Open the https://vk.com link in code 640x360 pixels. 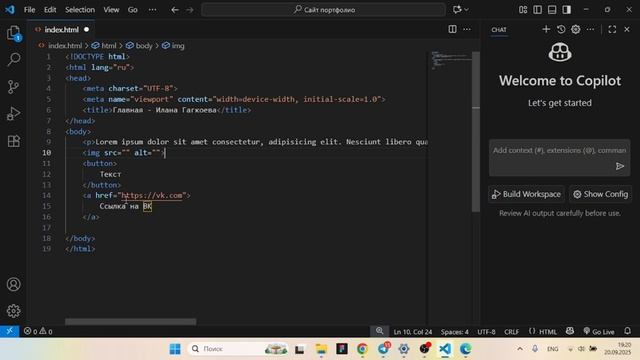151,196
